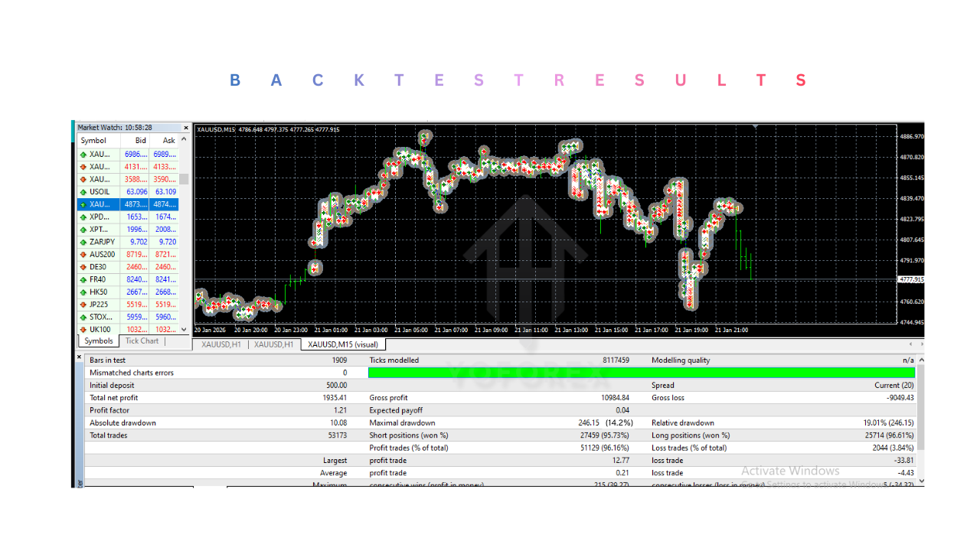Click the Activate Windows link
Viewport: 980px width, 551px height.
[x=790, y=471]
